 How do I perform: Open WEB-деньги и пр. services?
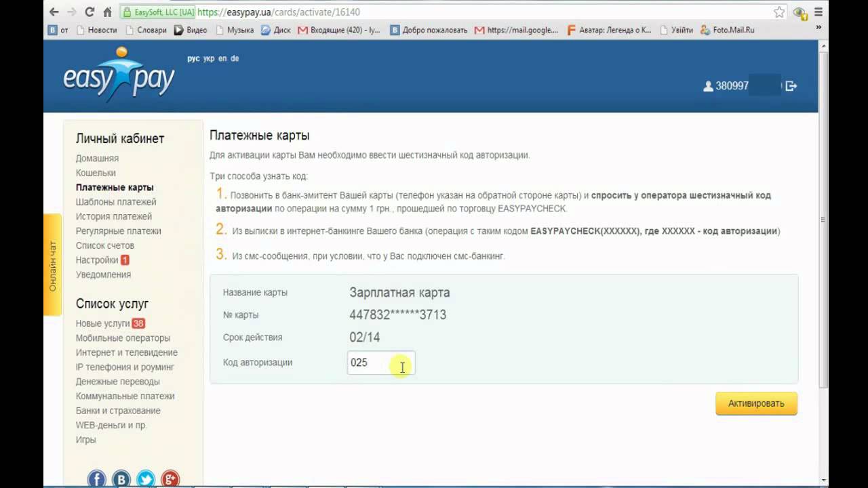coord(111,426)
